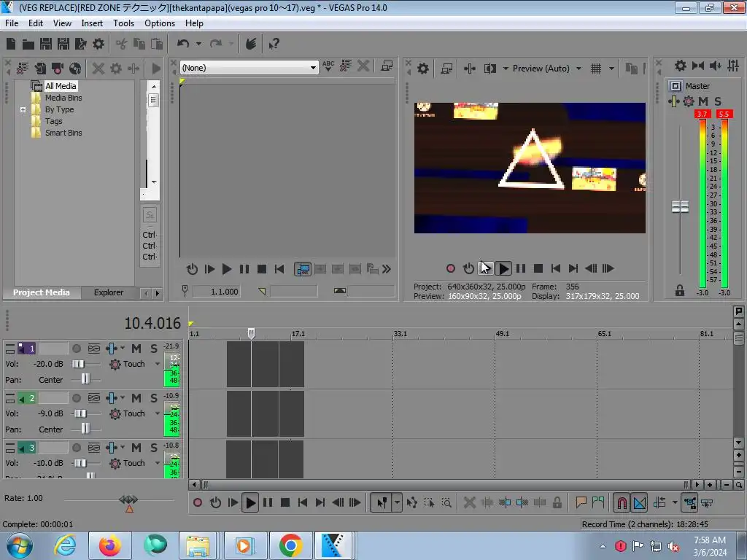Toggle Enable Snapping magnet button
The height and width of the screenshot is (560, 747).
click(622, 502)
